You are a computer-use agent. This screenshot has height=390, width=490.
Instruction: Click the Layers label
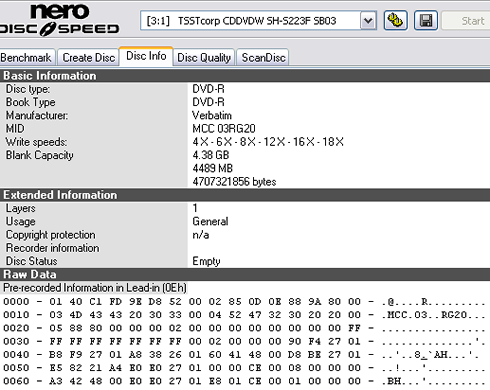click(x=20, y=208)
